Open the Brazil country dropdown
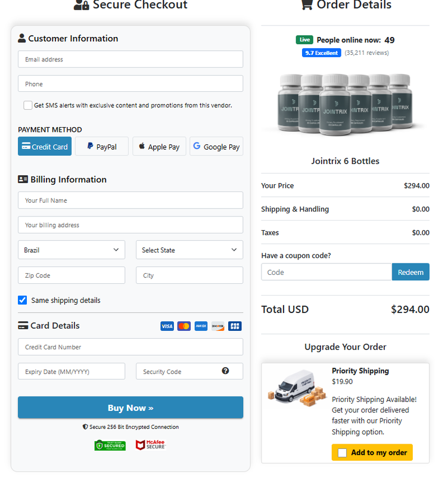This screenshot has height=477, width=448. pos(71,250)
